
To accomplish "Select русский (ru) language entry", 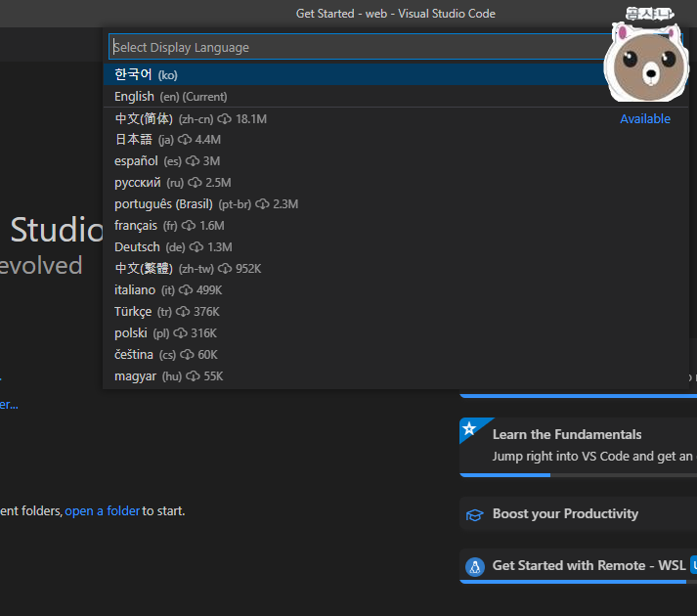I will [x=396, y=182].
